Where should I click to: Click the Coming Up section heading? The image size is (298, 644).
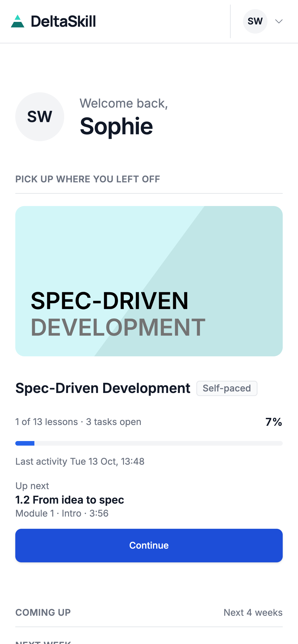43,612
